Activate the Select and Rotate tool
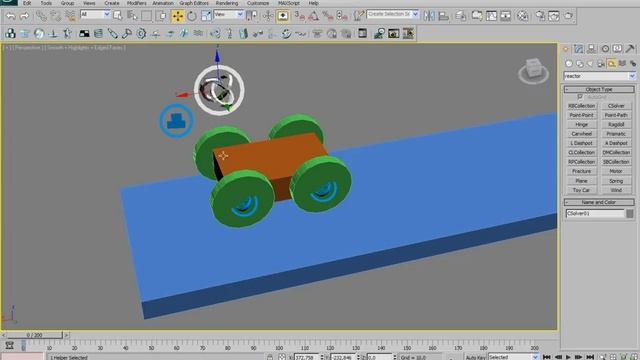 191,16
